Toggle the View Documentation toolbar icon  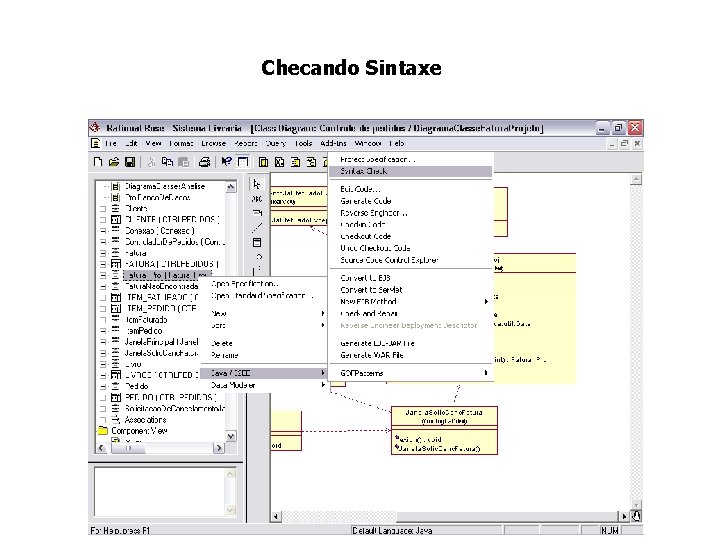point(242,162)
